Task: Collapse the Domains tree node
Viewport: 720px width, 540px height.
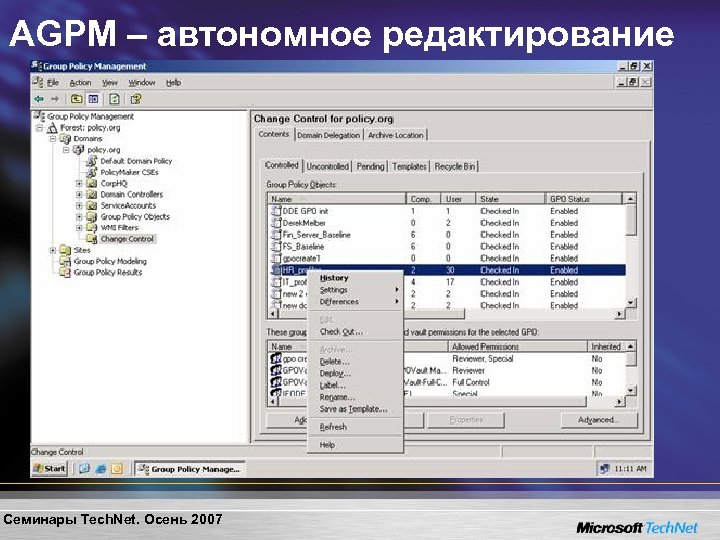Action: 53,139
